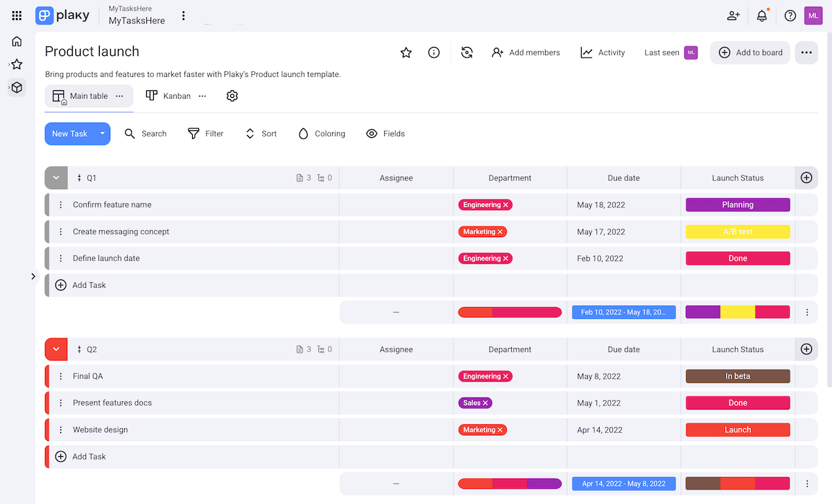This screenshot has height=504, width=832.
Task: Expand the left sidebar panel
Action: [33, 277]
